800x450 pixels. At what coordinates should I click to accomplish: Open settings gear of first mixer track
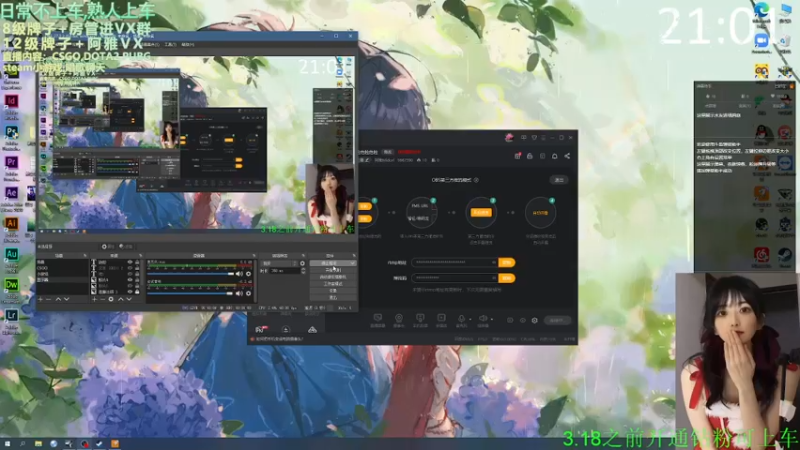click(248, 273)
